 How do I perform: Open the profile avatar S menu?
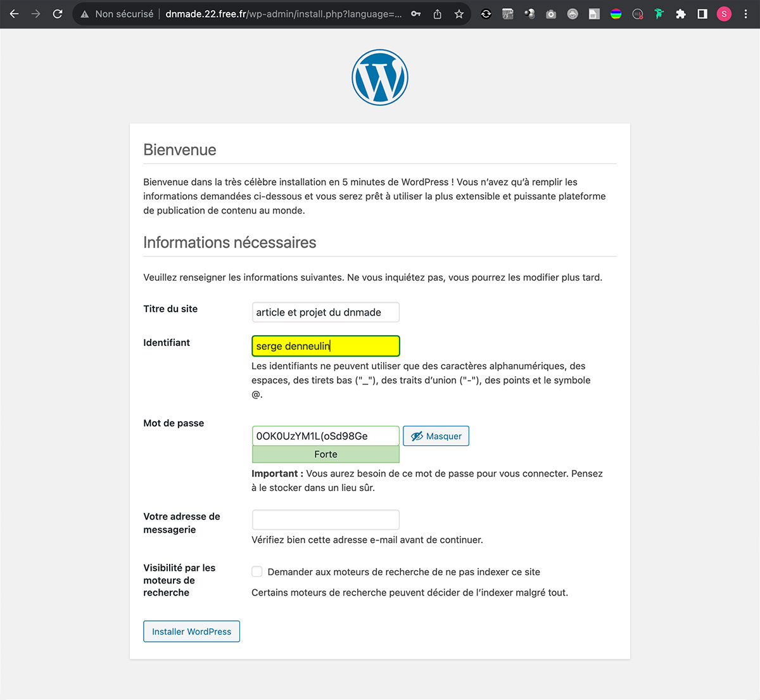coord(724,14)
